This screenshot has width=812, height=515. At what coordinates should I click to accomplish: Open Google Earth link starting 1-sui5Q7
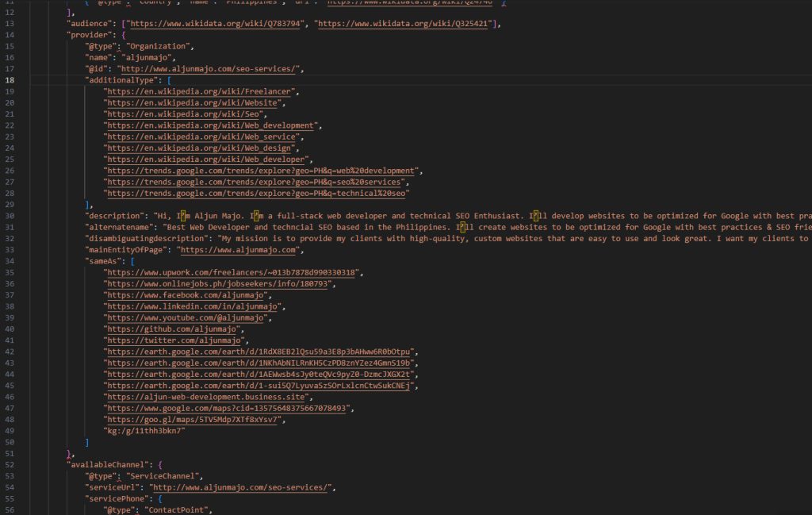click(259, 386)
